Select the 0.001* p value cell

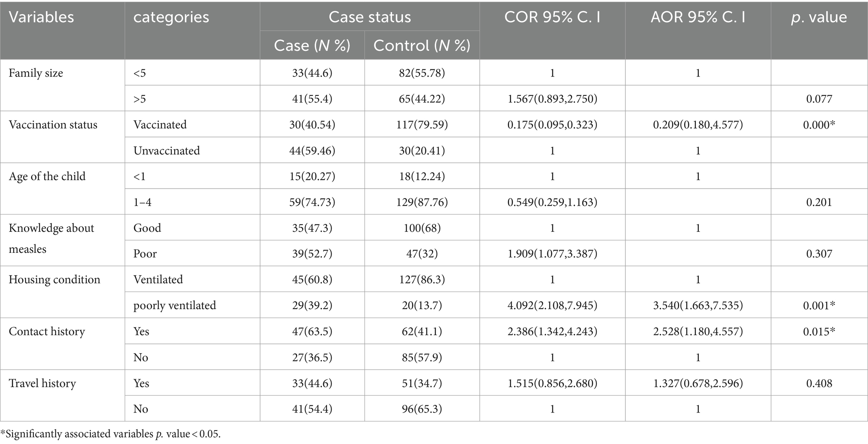point(819,305)
